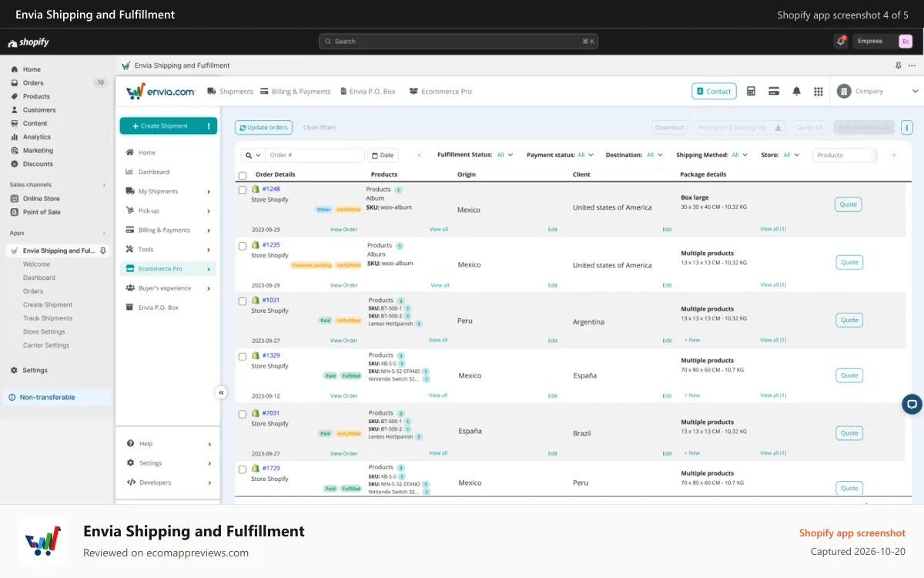The width and height of the screenshot is (924, 578).
Task: Open the Date filter picker
Action: pos(383,155)
